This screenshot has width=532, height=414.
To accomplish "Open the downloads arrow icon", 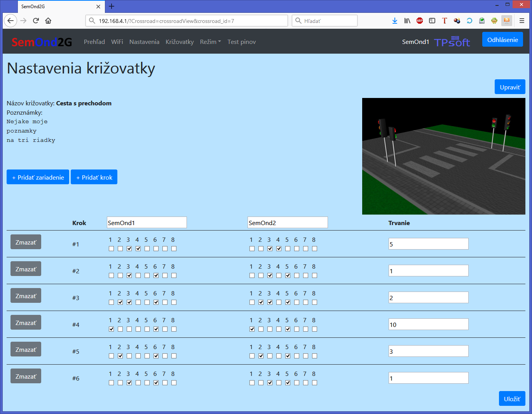I will click(x=395, y=21).
